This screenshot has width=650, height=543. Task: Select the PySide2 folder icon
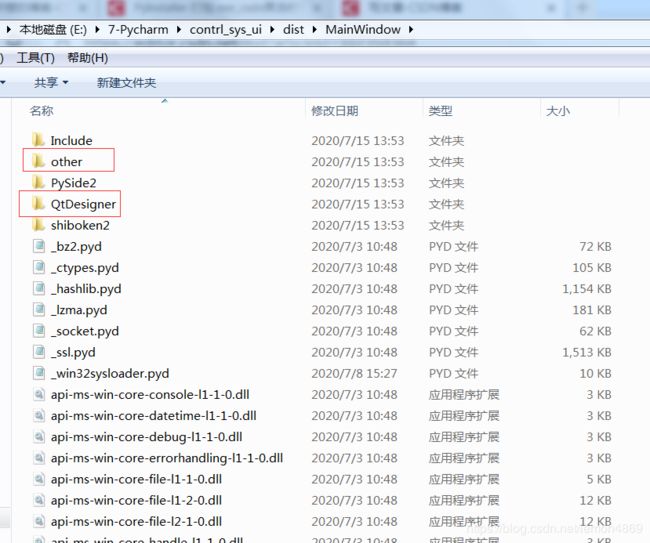click(38, 182)
